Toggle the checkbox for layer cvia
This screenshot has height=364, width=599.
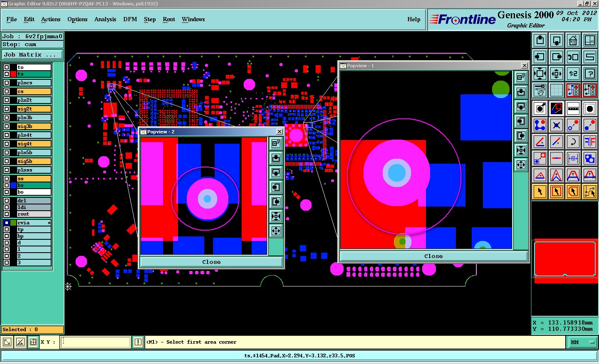tap(7, 223)
